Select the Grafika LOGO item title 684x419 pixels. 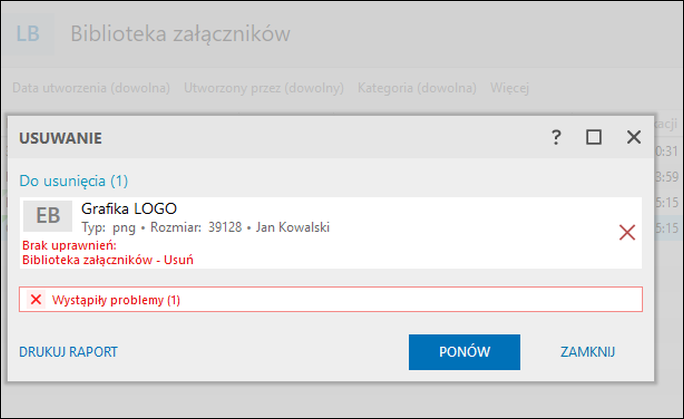129,209
